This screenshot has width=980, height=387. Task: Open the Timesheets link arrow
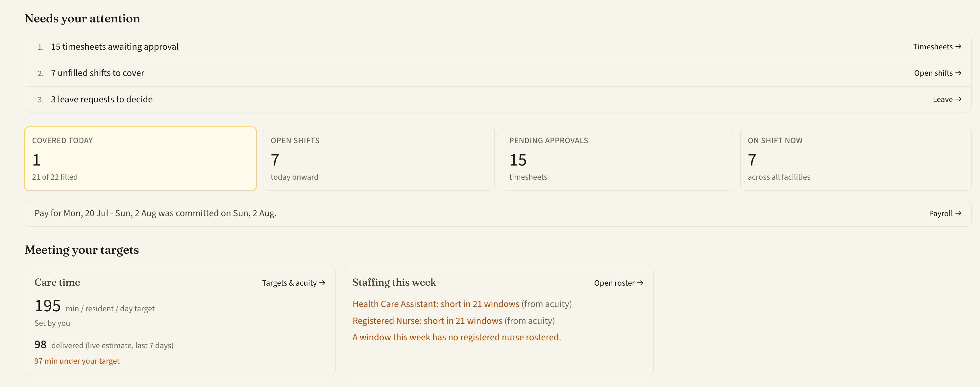(937, 47)
